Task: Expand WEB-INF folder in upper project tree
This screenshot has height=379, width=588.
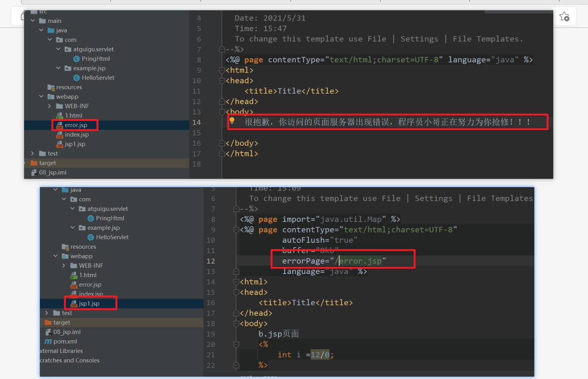Action: tap(50, 106)
